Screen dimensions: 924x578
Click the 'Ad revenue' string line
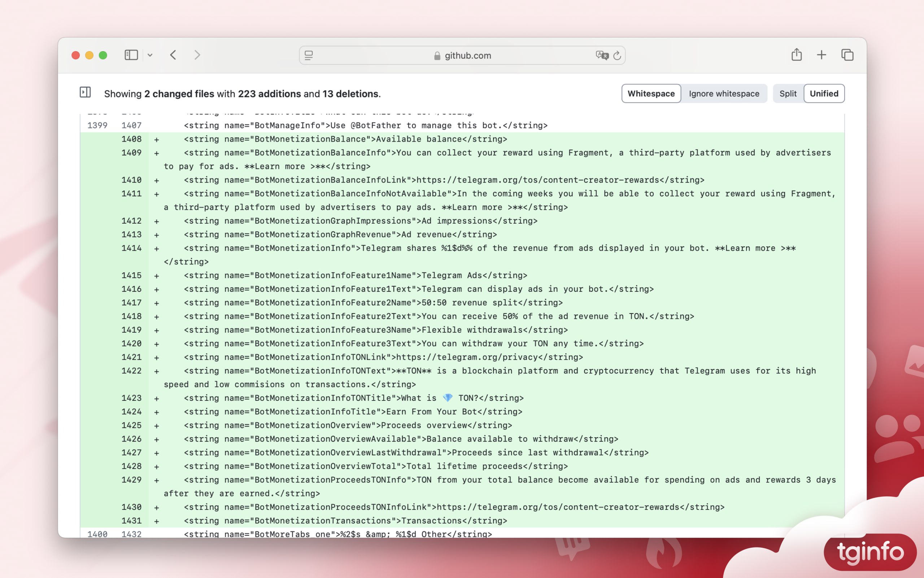(340, 234)
